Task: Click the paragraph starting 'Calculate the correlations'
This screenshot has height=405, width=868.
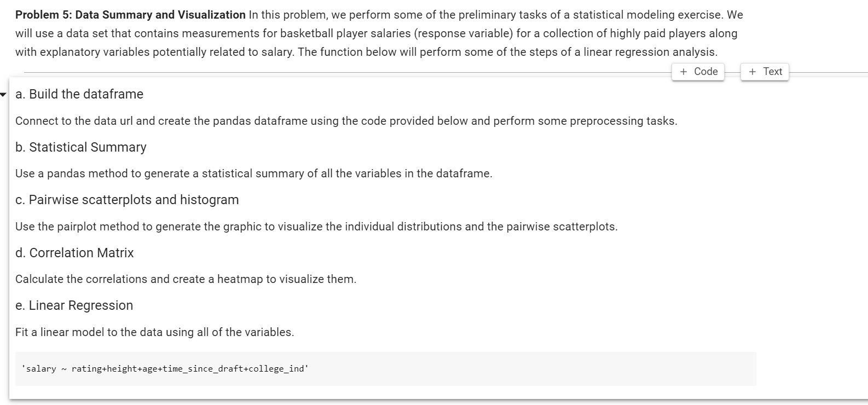Action: (186, 279)
